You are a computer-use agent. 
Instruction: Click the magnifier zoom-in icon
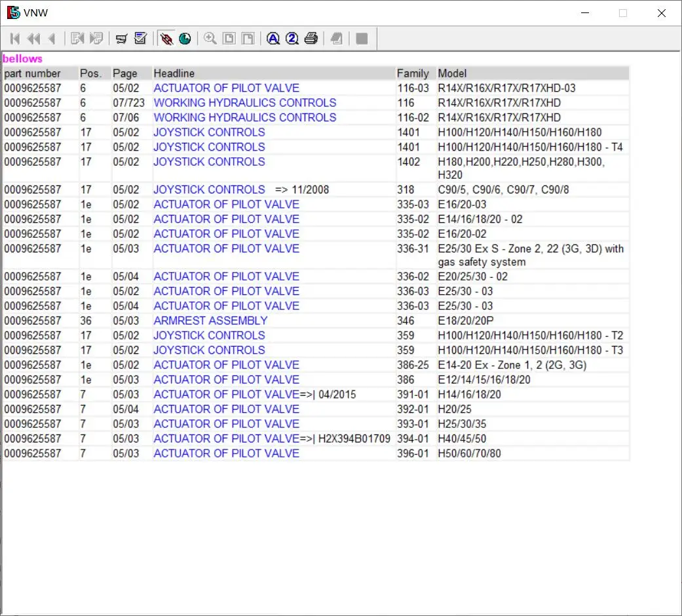click(210, 39)
